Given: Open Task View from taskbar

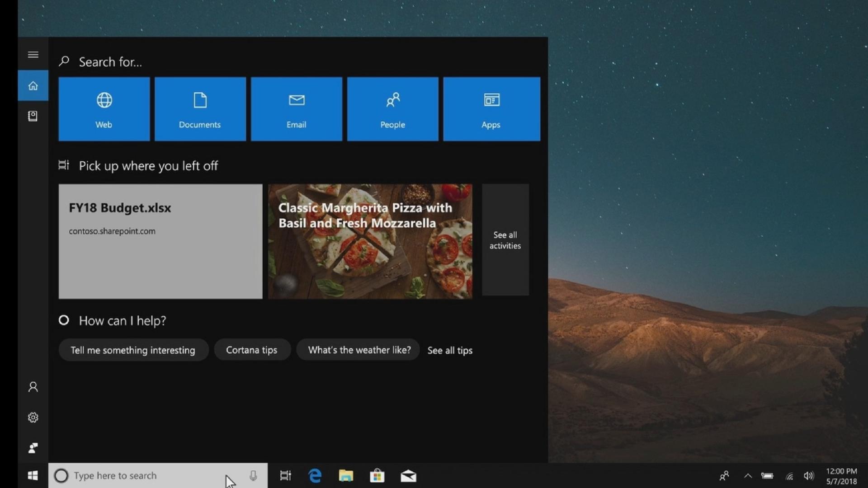Looking at the screenshot, I should [x=285, y=475].
